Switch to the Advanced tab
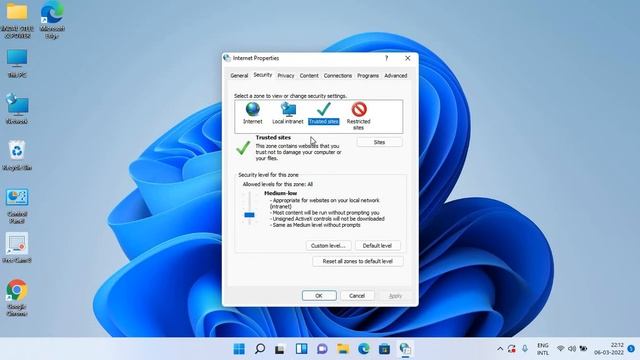Image resolution: width=640 pixels, height=360 pixels. (x=396, y=76)
